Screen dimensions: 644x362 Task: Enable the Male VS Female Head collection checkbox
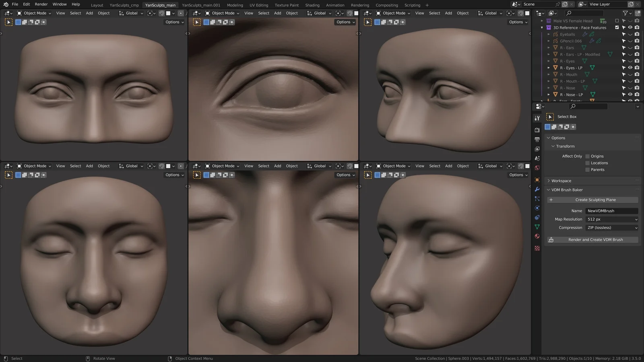point(616,21)
